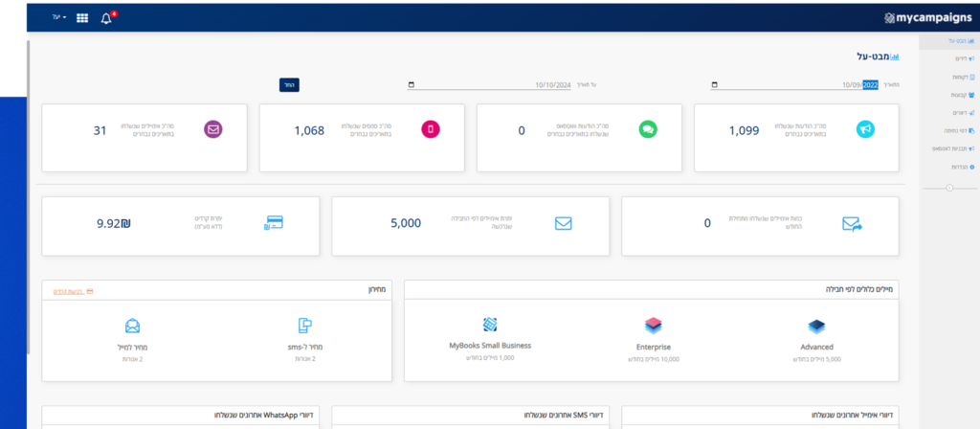Click the Enterprise package label
The height and width of the screenshot is (429, 980).
click(x=653, y=347)
